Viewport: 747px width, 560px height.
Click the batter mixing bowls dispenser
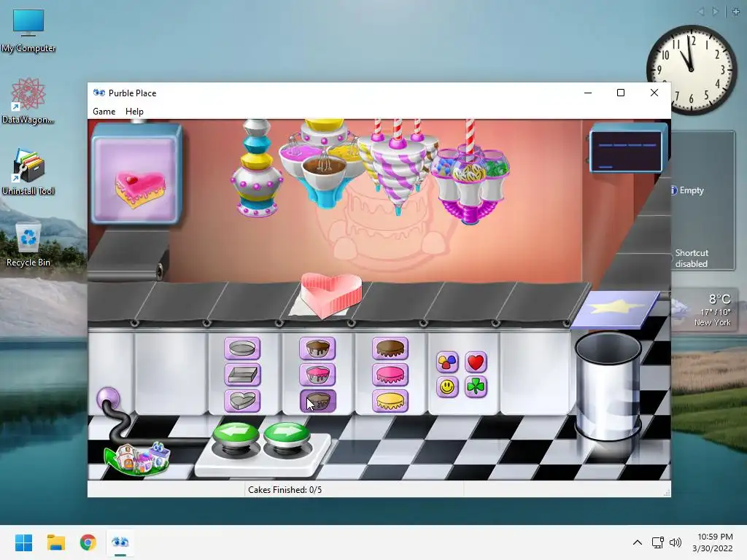click(x=324, y=164)
